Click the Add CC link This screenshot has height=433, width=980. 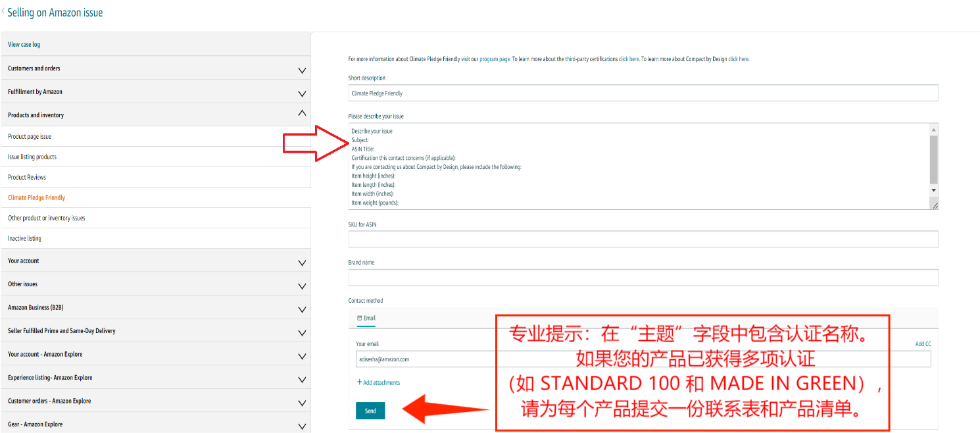tap(923, 344)
